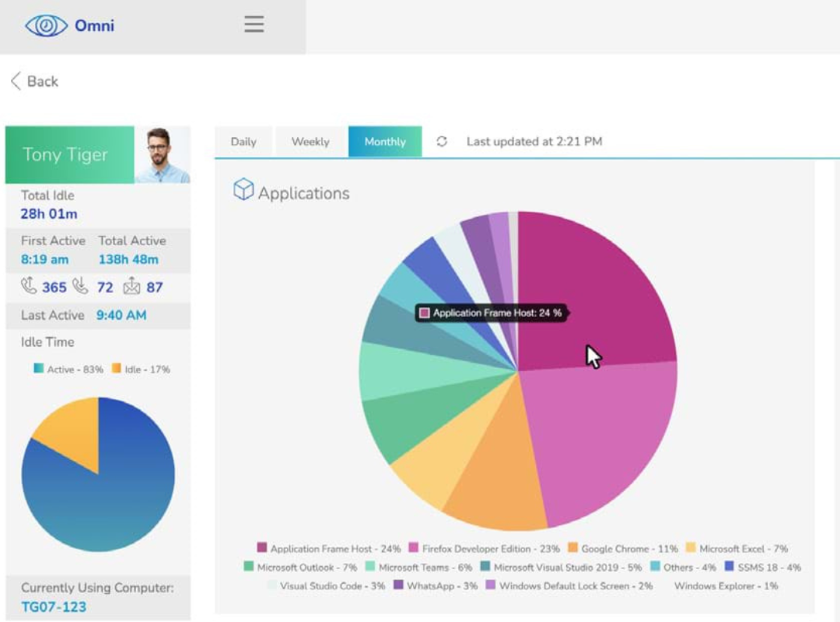Toggle Microsoft Excel legend swatch
The image size is (840, 622).
691,548
